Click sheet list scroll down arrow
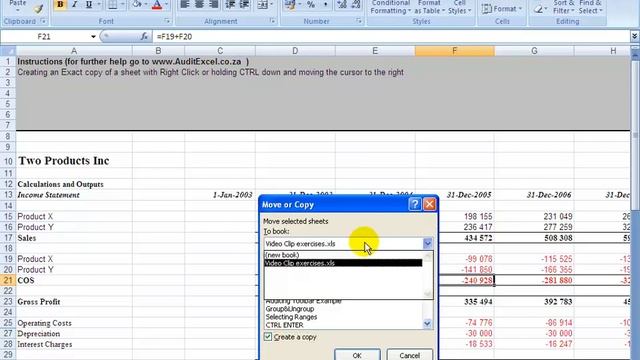 [427, 324]
